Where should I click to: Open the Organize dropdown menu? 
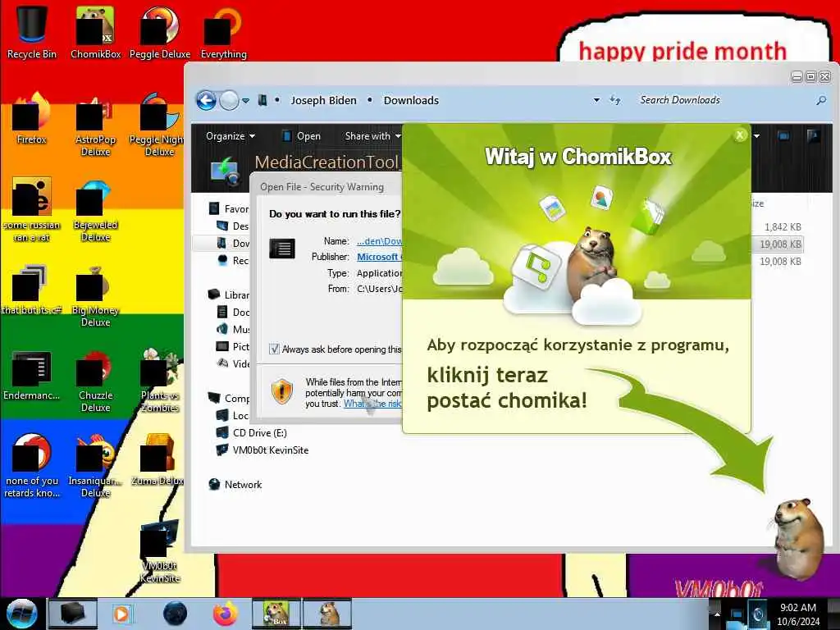[231, 136]
